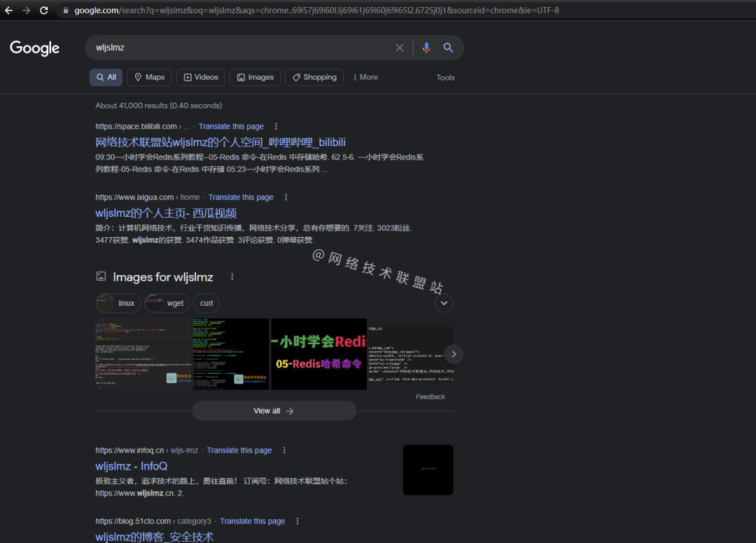Translate the ixigua result page
This screenshot has width=756, height=543.
241,197
